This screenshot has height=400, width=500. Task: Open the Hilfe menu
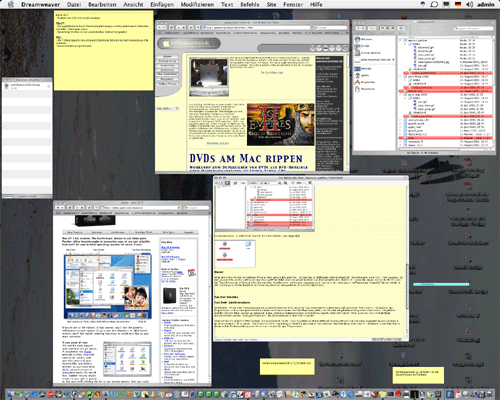click(316, 4)
